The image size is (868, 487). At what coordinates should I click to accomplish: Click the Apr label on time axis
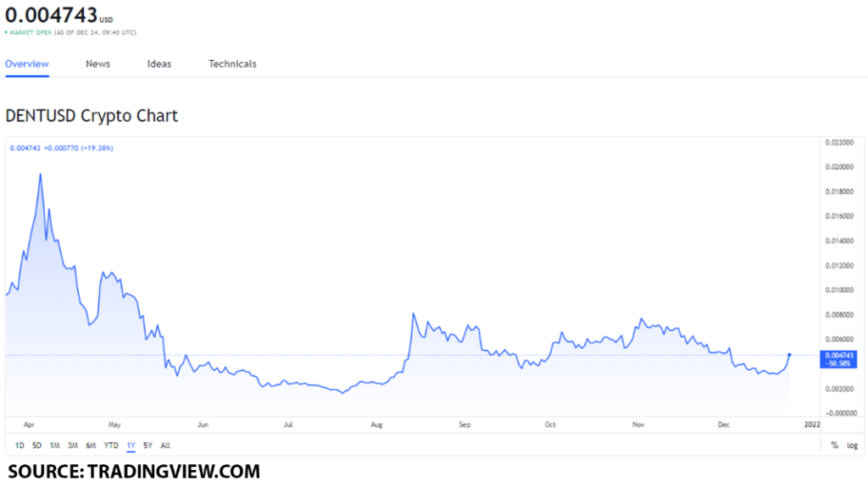point(29,425)
